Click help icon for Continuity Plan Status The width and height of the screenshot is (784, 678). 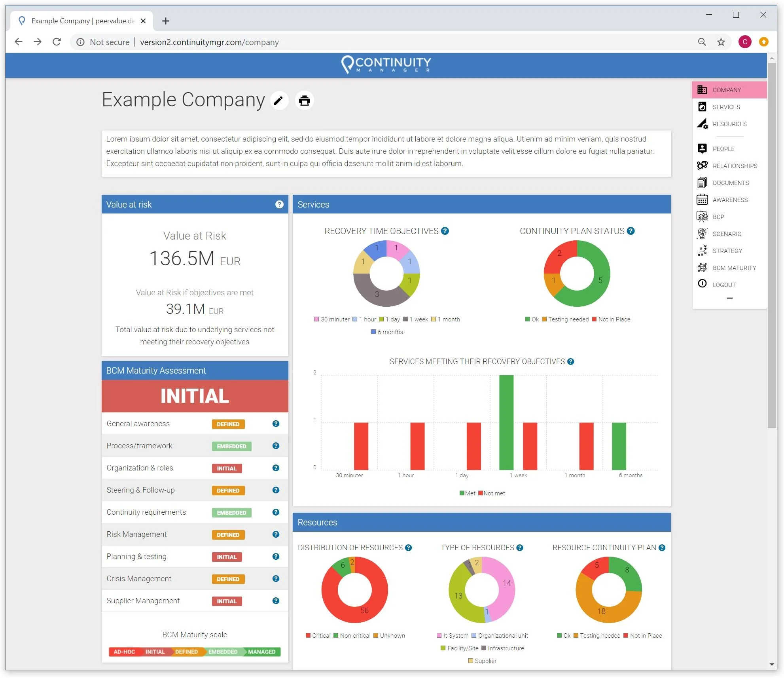631,231
